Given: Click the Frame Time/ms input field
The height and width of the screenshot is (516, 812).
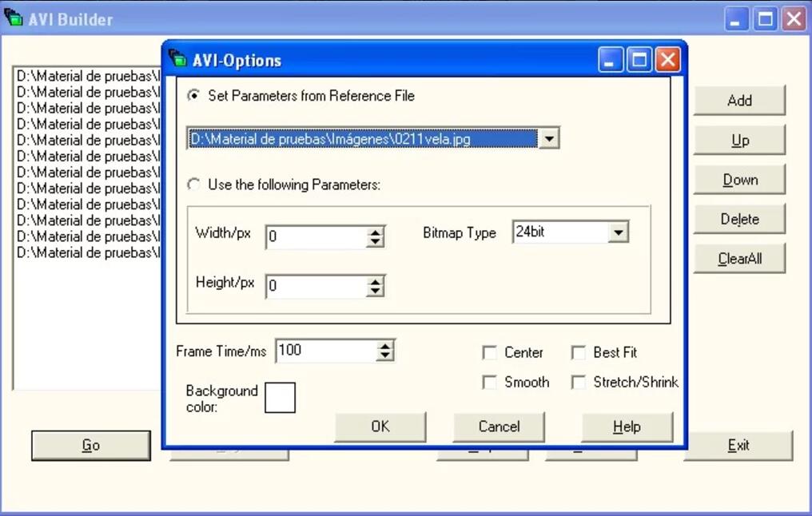Looking at the screenshot, I should point(325,351).
